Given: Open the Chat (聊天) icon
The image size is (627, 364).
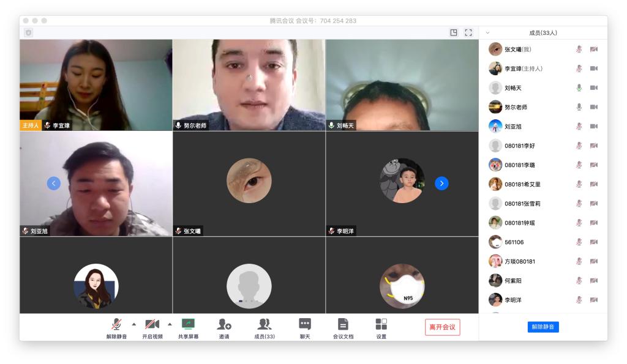Looking at the screenshot, I should click(x=304, y=325).
